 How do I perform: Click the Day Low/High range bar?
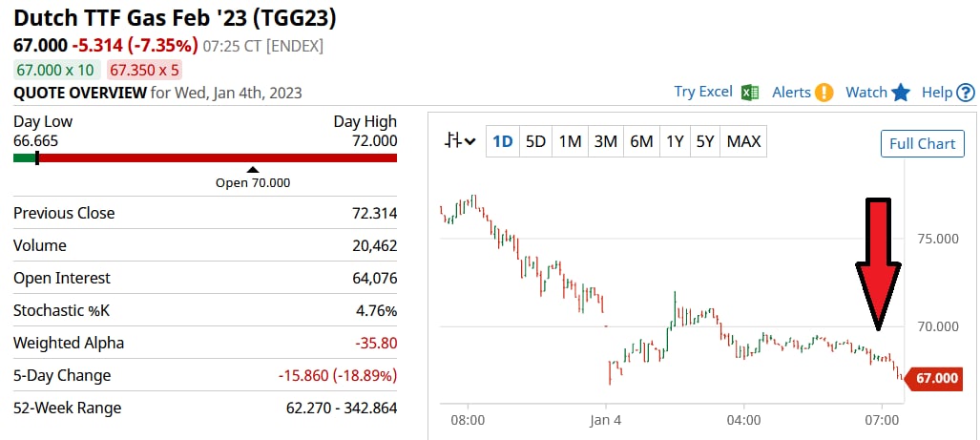(205, 157)
